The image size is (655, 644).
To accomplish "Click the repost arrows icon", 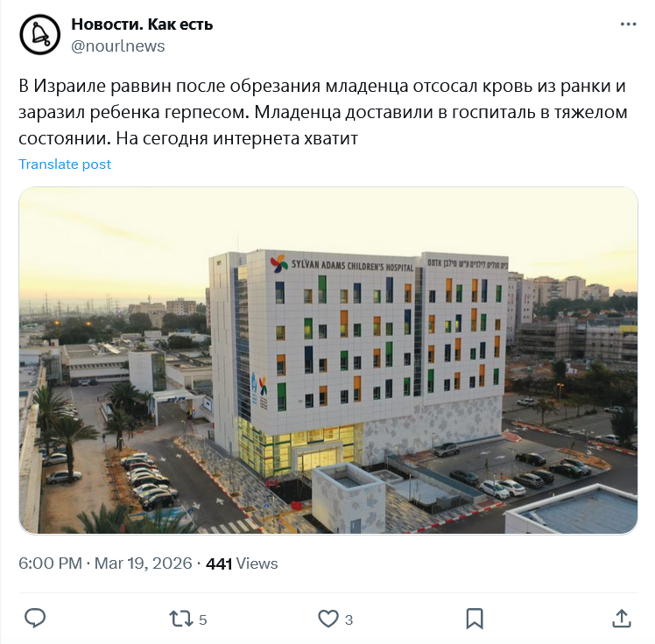I will click(181, 619).
